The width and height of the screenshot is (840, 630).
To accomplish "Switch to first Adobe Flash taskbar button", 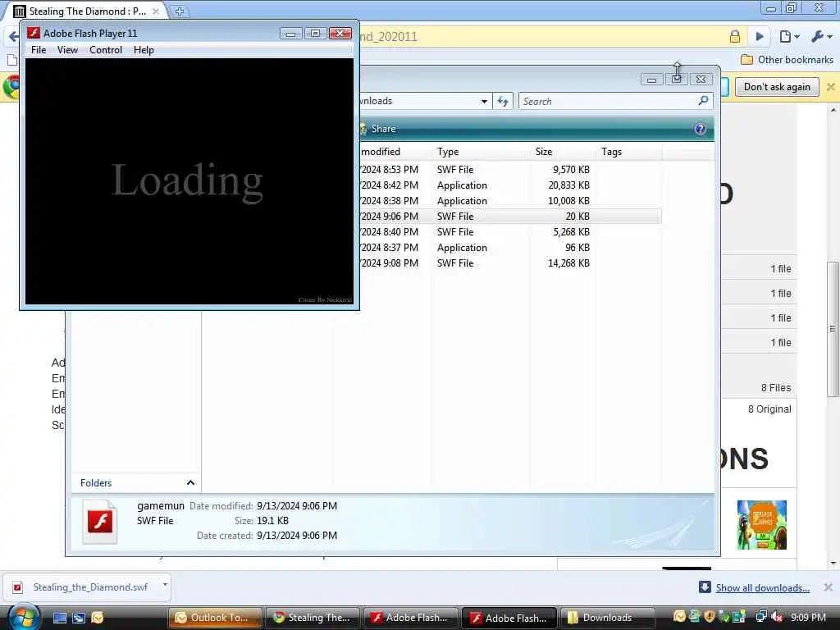I will [411, 618].
